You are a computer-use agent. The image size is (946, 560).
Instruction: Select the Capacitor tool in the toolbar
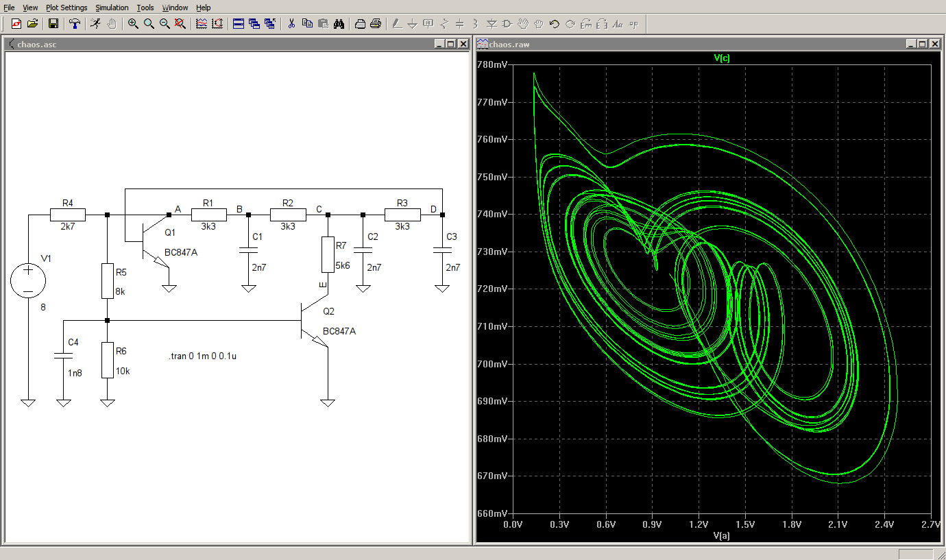click(460, 23)
